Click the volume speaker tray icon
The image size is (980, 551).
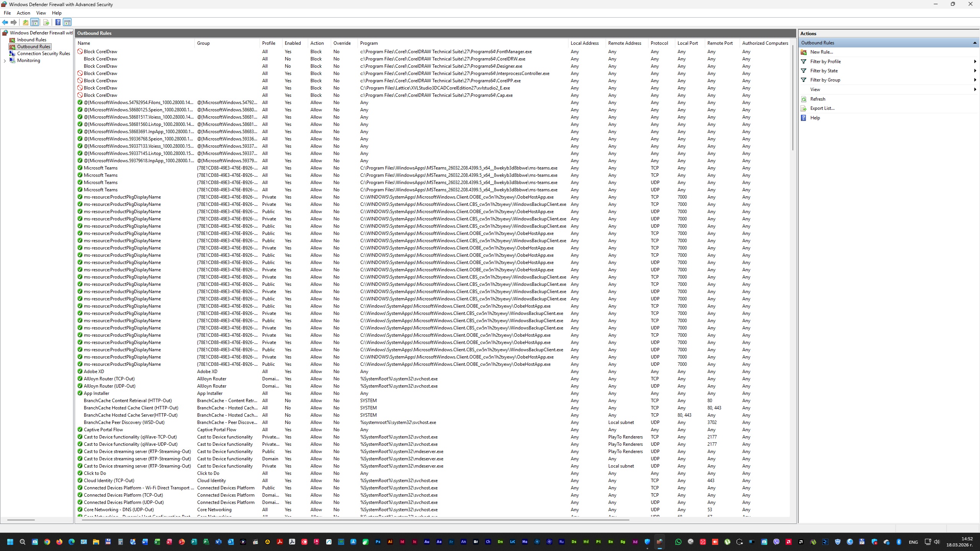[936, 542]
